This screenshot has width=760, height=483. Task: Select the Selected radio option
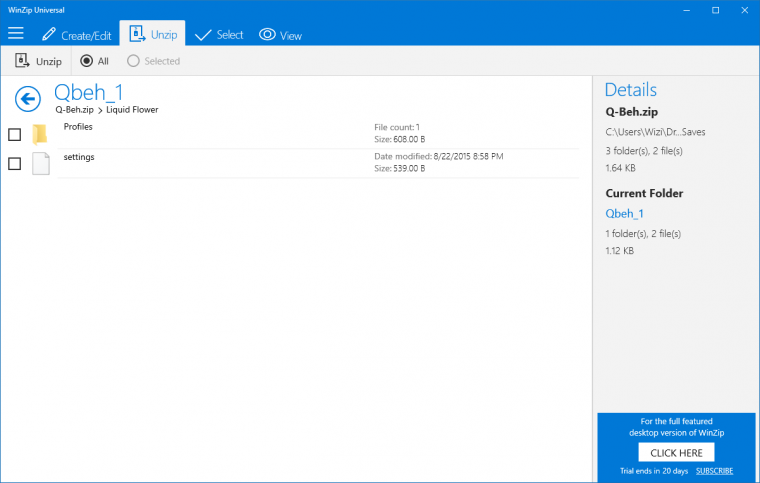[x=153, y=61]
